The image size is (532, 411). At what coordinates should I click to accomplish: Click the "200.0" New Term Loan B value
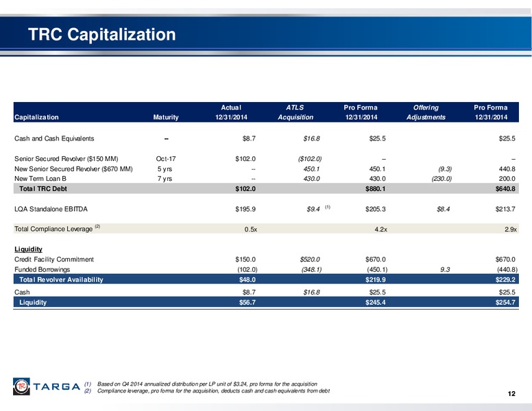click(x=507, y=179)
